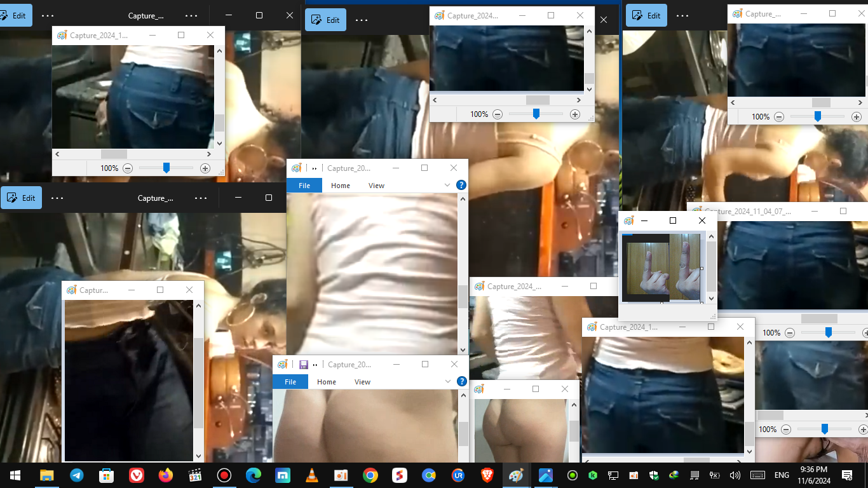
Task: Launch VLC media player from the taskbar
Action: point(311,475)
